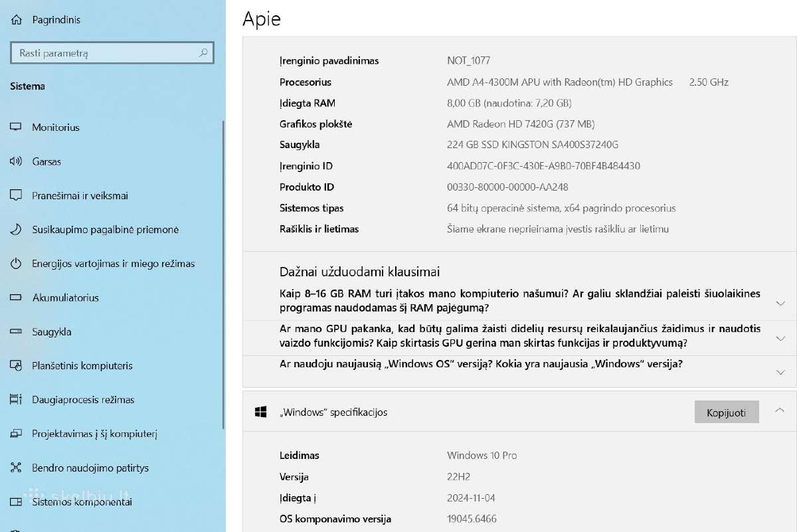Click the Garsas speaker icon
Image resolution: width=797 pixels, height=532 pixels.
[x=16, y=161]
